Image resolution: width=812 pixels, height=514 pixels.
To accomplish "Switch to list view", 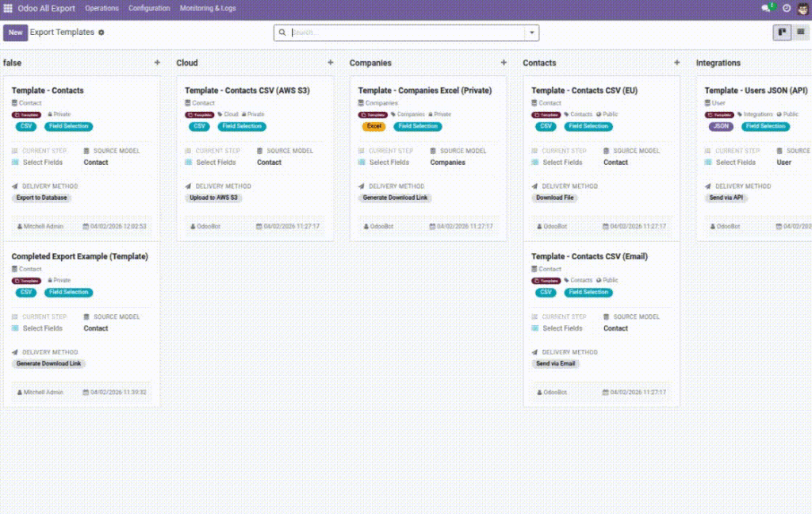I will tap(801, 32).
